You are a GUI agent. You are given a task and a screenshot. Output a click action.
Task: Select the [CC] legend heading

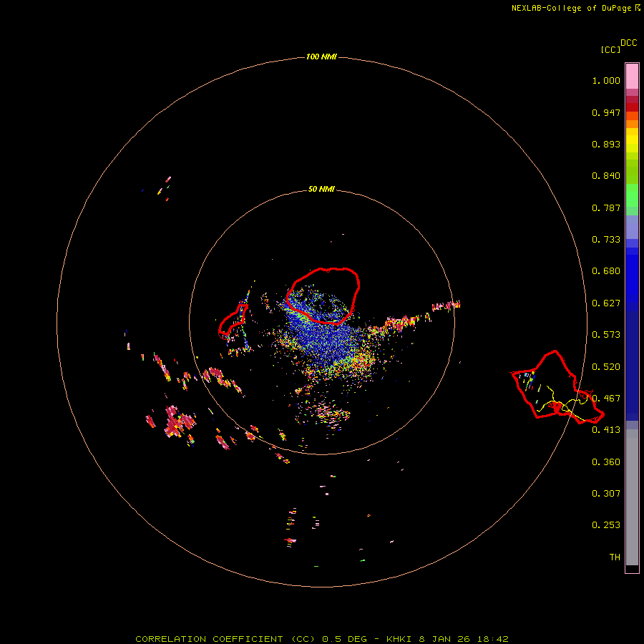click(x=610, y=49)
